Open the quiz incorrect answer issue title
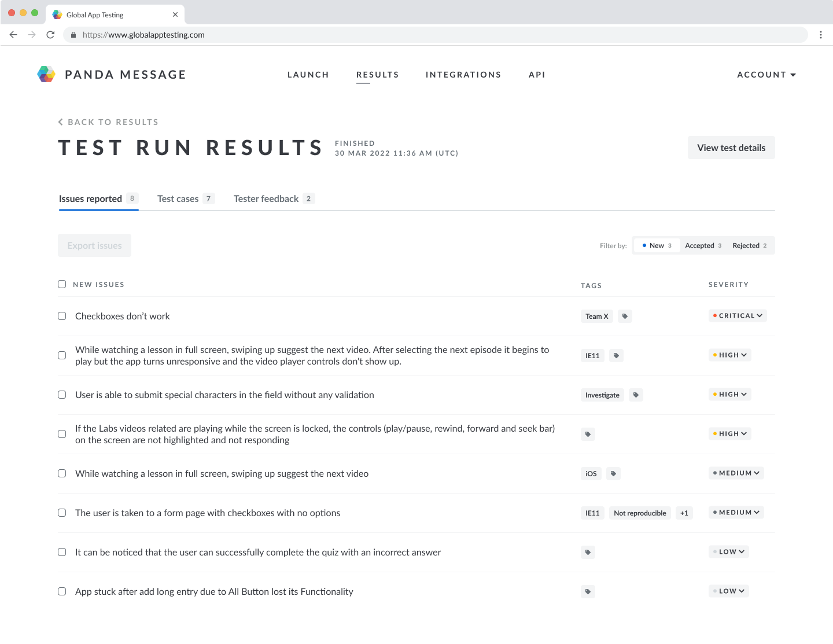The image size is (833, 644). (258, 552)
